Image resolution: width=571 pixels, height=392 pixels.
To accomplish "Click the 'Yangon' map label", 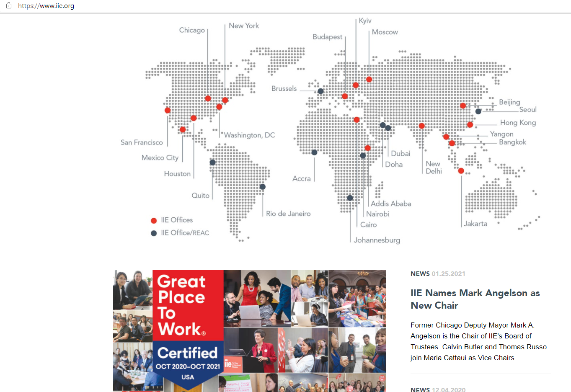I will 501,134.
